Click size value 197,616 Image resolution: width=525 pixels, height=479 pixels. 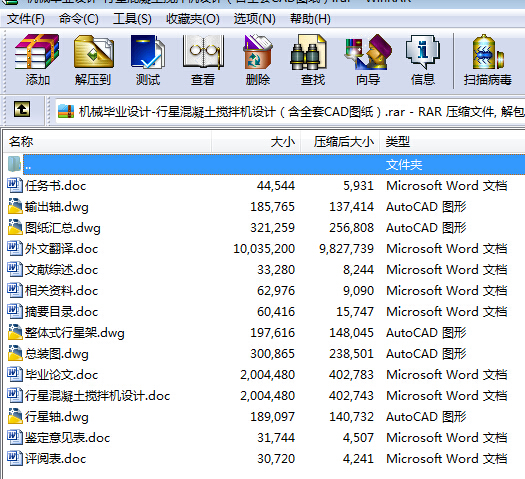pyautogui.click(x=273, y=333)
